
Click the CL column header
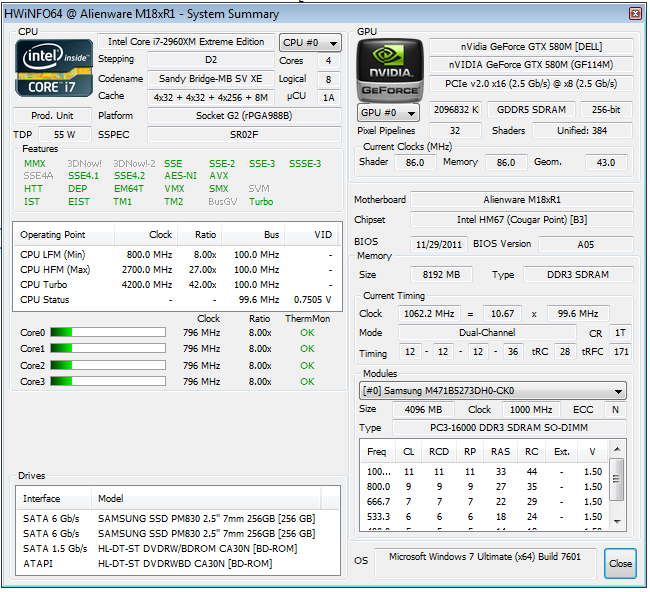pyautogui.click(x=409, y=451)
